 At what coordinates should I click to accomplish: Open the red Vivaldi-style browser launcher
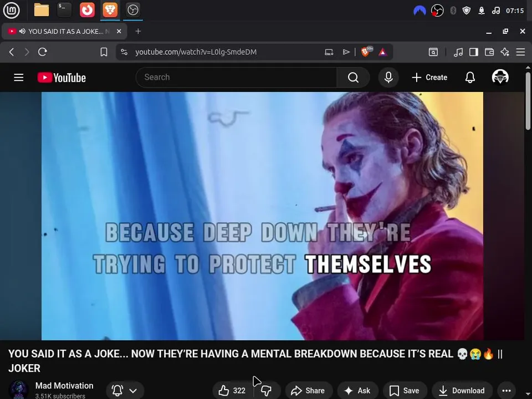87,10
